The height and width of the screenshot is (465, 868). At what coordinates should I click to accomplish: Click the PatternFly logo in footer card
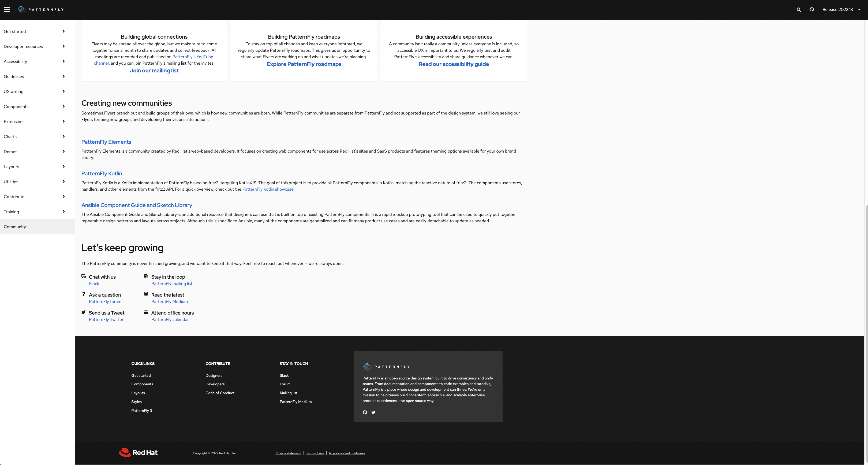(x=386, y=367)
